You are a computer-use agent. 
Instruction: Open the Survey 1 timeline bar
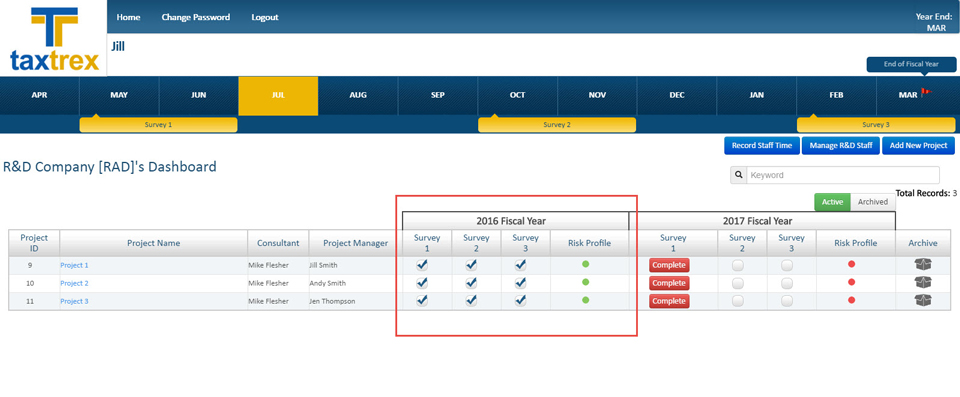158,124
